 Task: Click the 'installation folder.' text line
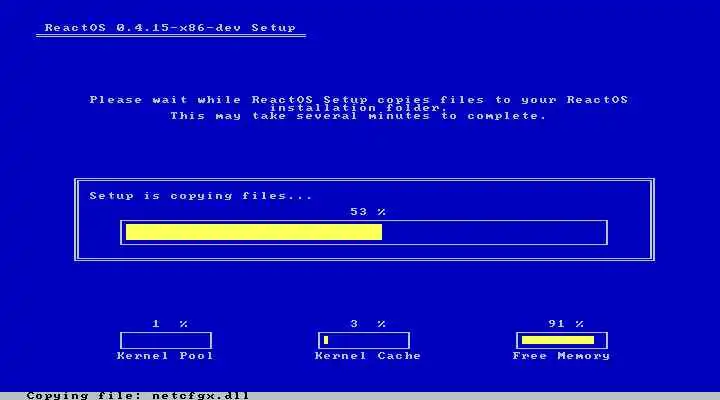point(359,108)
